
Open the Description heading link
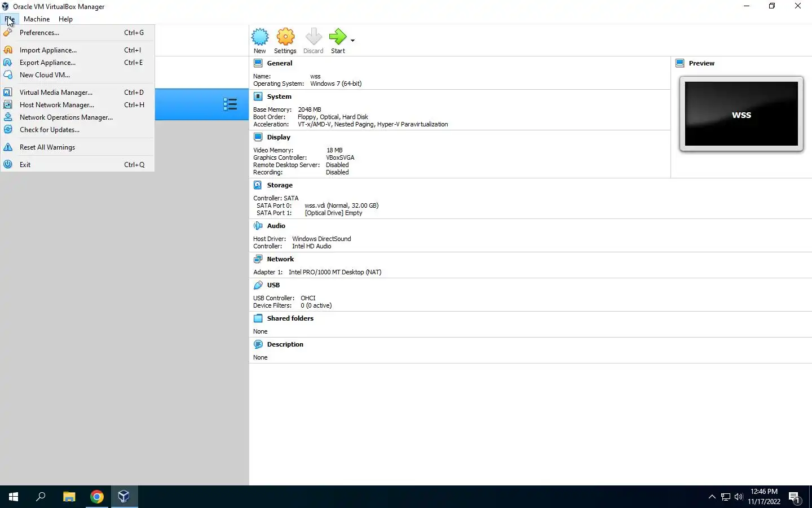[285, 344]
